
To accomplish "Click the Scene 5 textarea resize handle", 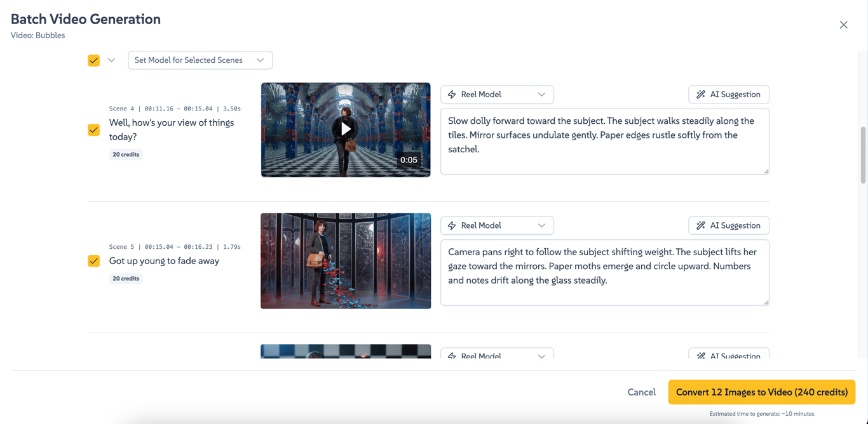I will coord(766,301).
